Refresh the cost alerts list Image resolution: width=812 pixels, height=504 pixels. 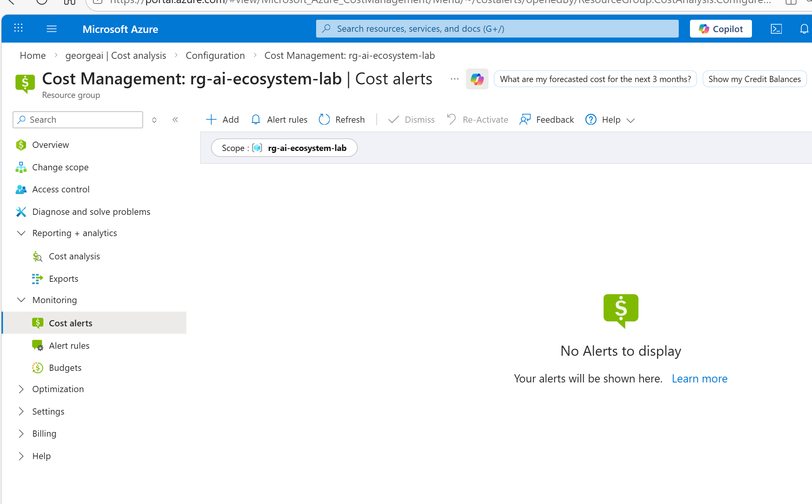tap(342, 120)
